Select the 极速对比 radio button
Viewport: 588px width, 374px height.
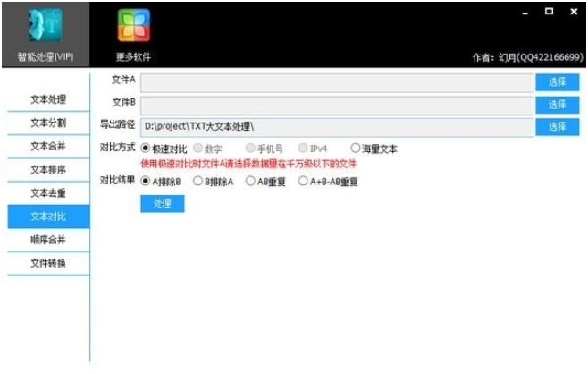tap(147, 149)
